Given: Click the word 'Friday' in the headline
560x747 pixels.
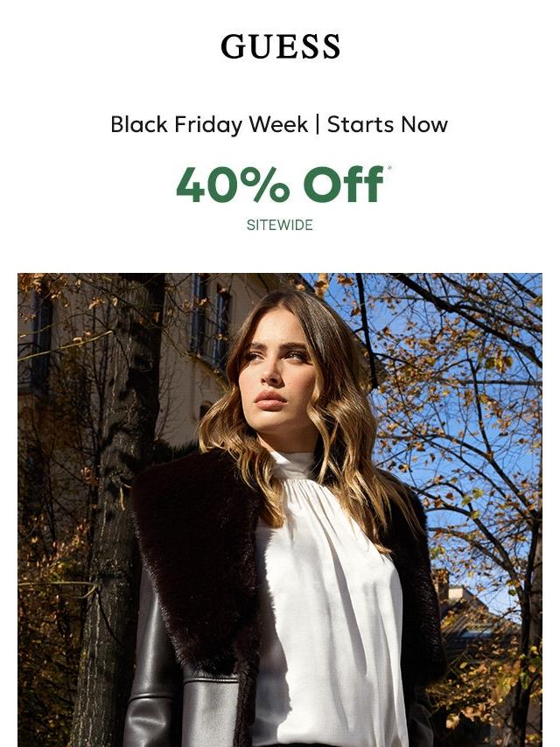Looking at the screenshot, I should (x=209, y=125).
